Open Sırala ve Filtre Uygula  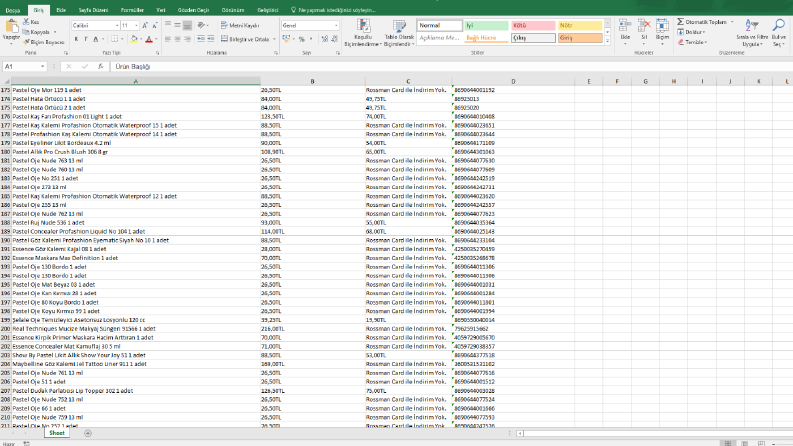tap(752, 33)
